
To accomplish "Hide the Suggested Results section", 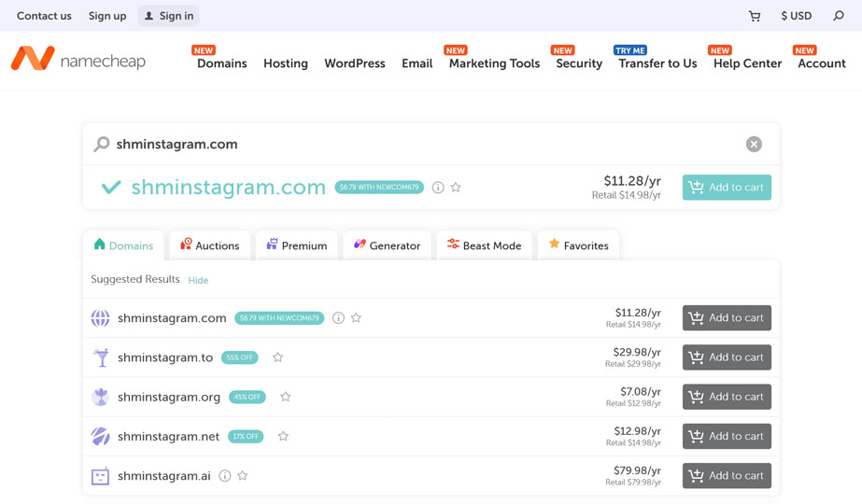I will coord(198,280).
